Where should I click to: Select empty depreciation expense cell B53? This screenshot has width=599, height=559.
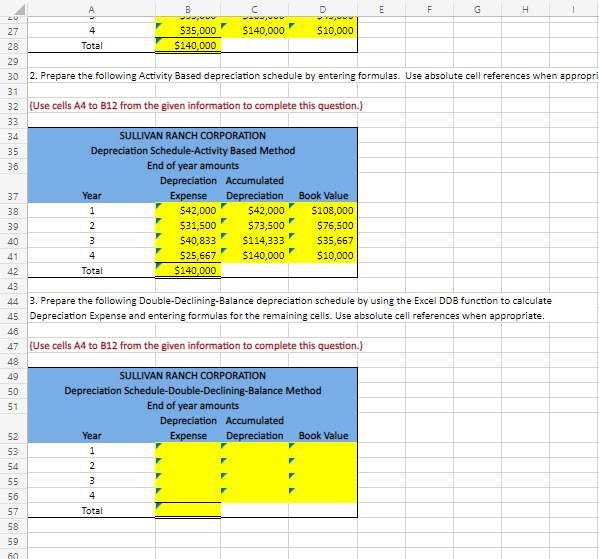188,450
